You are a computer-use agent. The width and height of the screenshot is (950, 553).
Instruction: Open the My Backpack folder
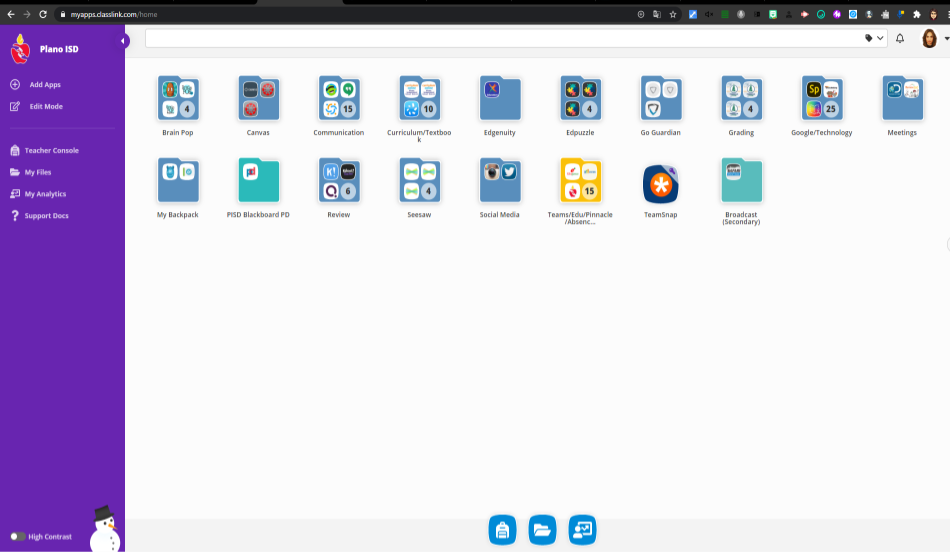click(x=178, y=181)
